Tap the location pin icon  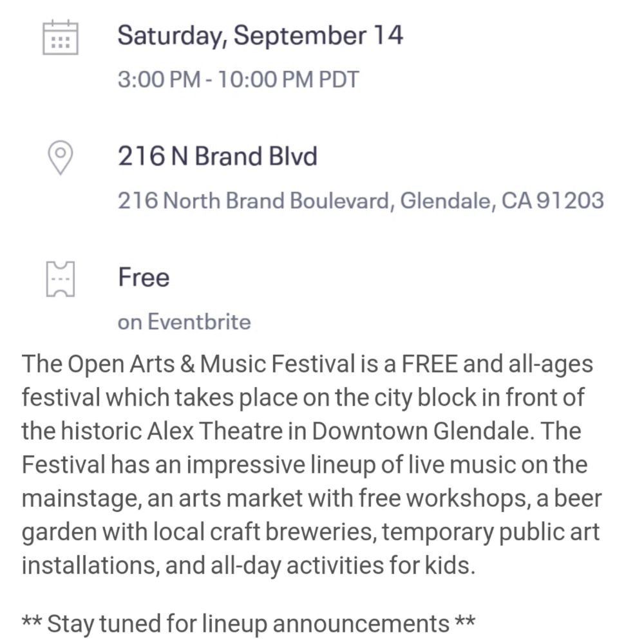[60, 158]
